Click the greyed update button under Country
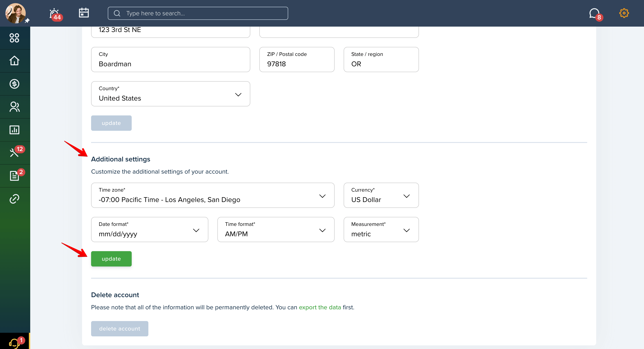Viewport: 644px width, 349px height. point(111,123)
